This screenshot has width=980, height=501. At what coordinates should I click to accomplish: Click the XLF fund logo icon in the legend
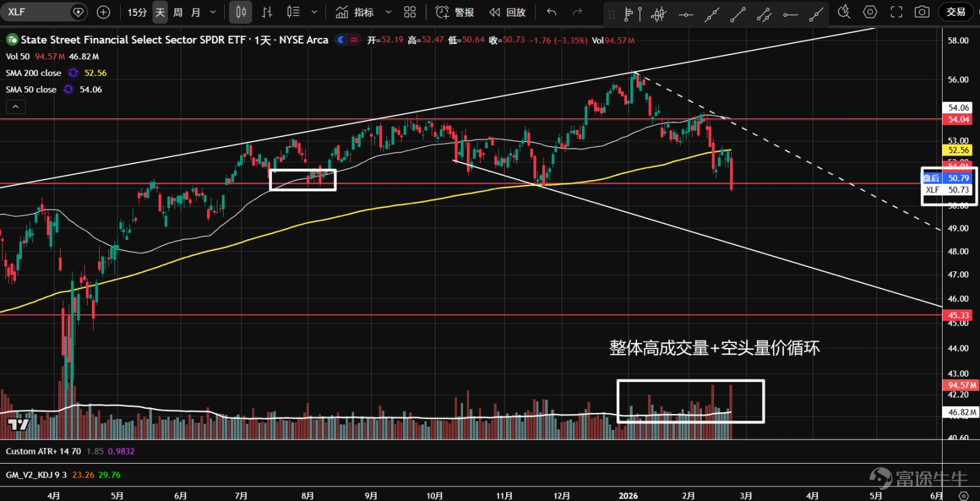[12, 40]
